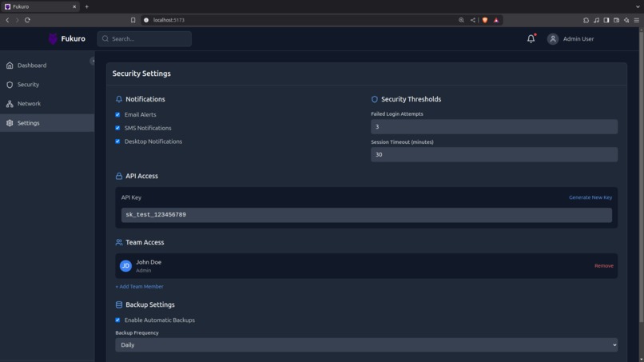Screen dimensions: 644x362
Task: Open the tab list dropdown chevron
Action: pyautogui.click(x=638, y=6)
